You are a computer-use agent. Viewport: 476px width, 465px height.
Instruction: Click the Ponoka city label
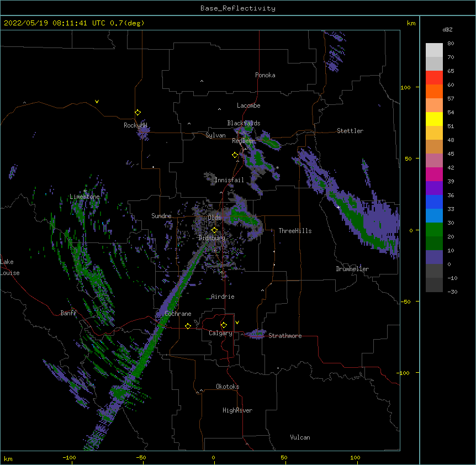[x=265, y=75]
